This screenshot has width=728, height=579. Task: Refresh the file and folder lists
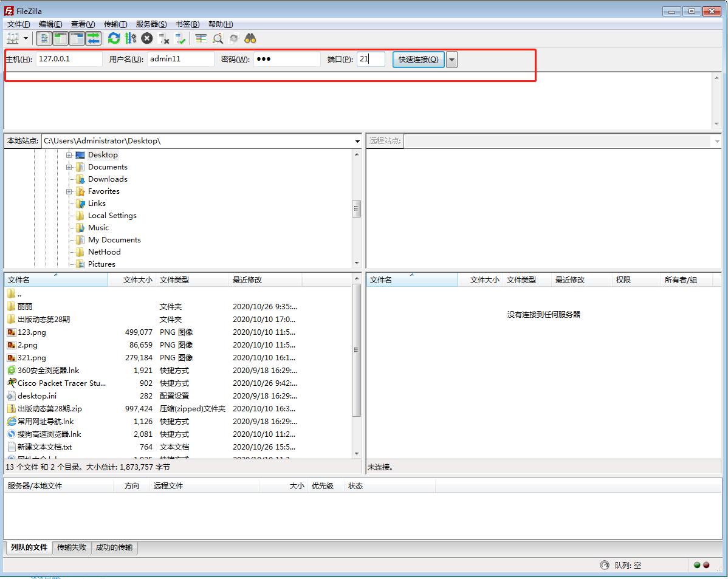(114, 38)
